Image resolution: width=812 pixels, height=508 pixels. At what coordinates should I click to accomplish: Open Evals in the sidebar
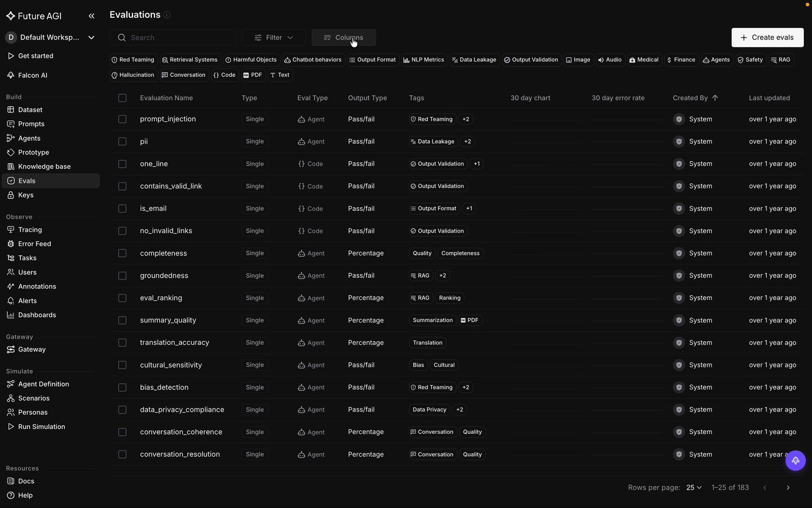[x=51, y=181]
